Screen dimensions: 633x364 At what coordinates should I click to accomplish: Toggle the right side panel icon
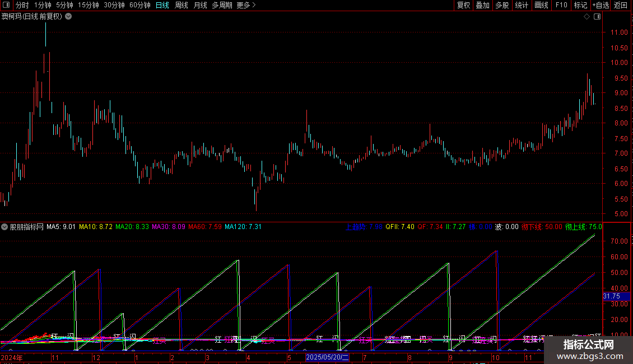[x=597, y=17]
